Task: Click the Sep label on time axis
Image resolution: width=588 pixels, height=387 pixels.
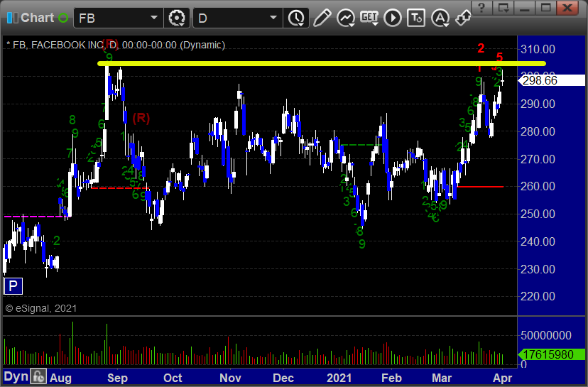Action: point(117,378)
